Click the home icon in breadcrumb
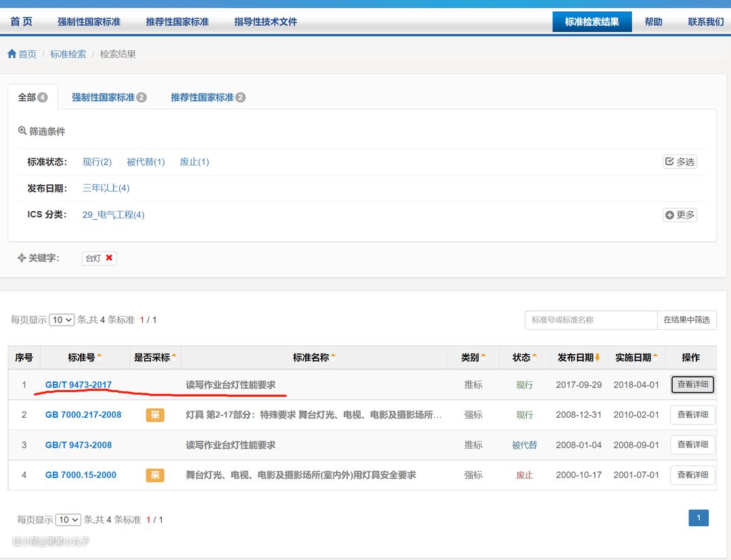The width and height of the screenshot is (731, 560). click(12, 54)
